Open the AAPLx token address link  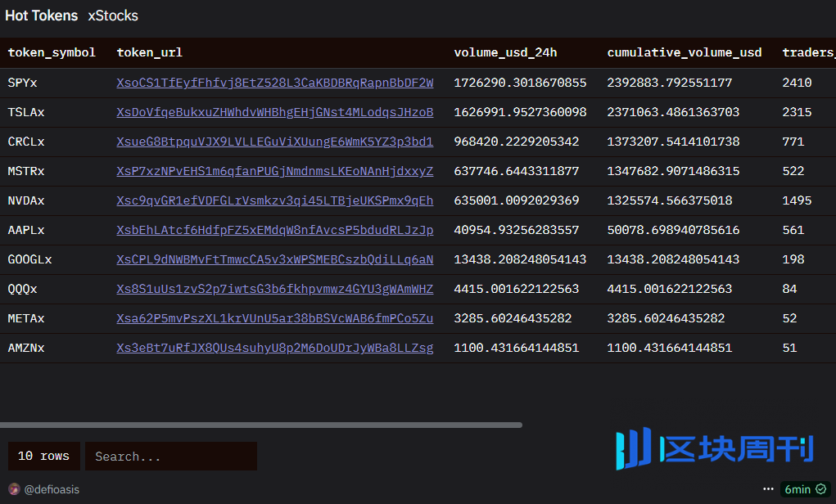274,230
